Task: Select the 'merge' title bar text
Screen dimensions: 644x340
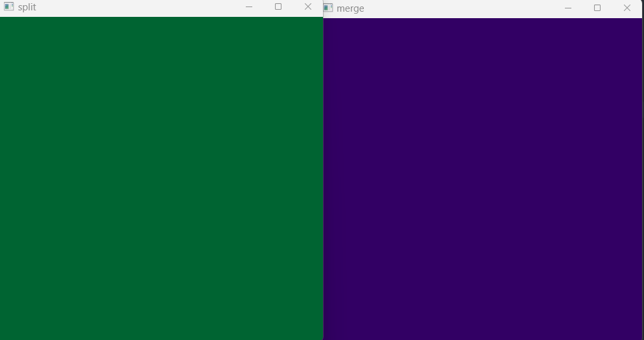Action: (350, 8)
